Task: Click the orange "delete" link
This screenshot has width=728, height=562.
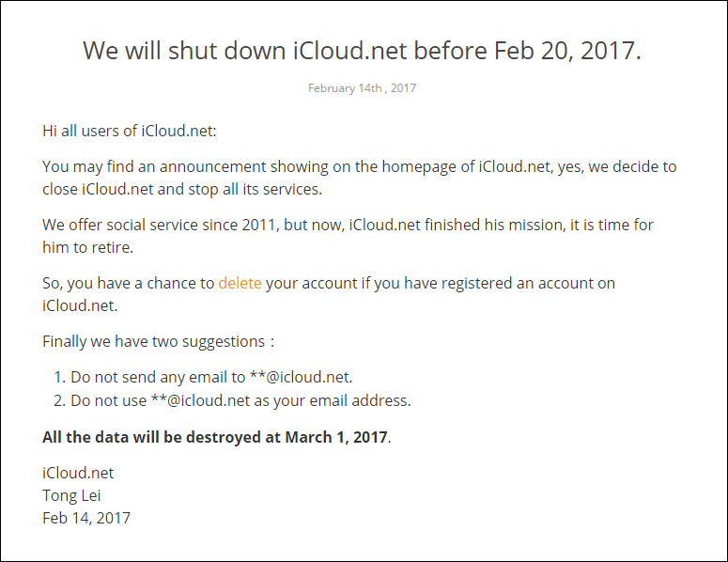Action: [x=240, y=283]
